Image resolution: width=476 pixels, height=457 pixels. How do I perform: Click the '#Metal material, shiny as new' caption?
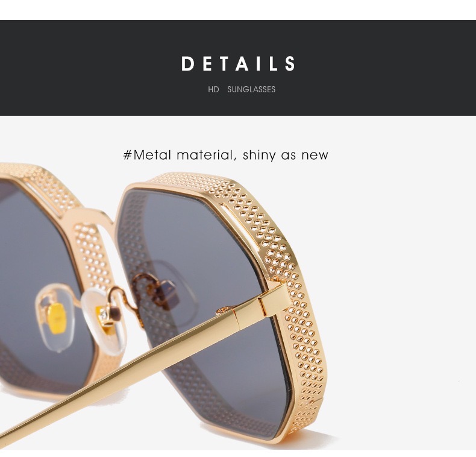(x=226, y=155)
